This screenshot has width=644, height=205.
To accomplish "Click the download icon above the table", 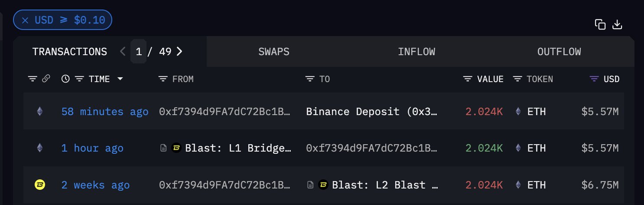I will [x=617, y=25].
